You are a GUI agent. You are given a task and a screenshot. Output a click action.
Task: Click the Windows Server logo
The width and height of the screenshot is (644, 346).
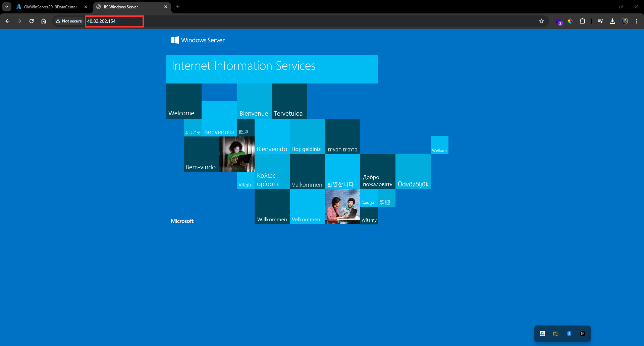pyautogui.click(x=198, y=40)
